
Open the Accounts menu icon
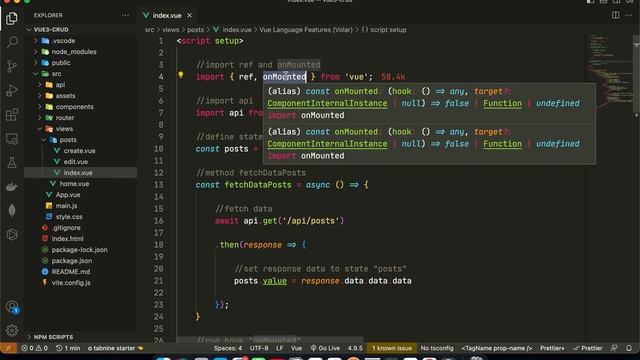[x=12, y=307]
